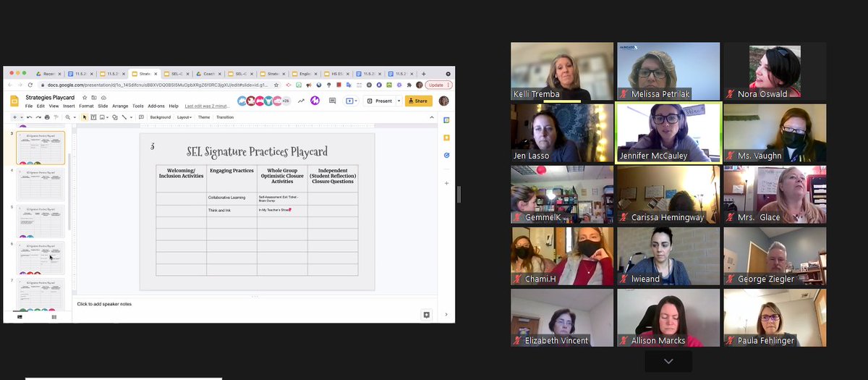
Task: Open the Explore button at bottom right
Action: click(427, 315)
